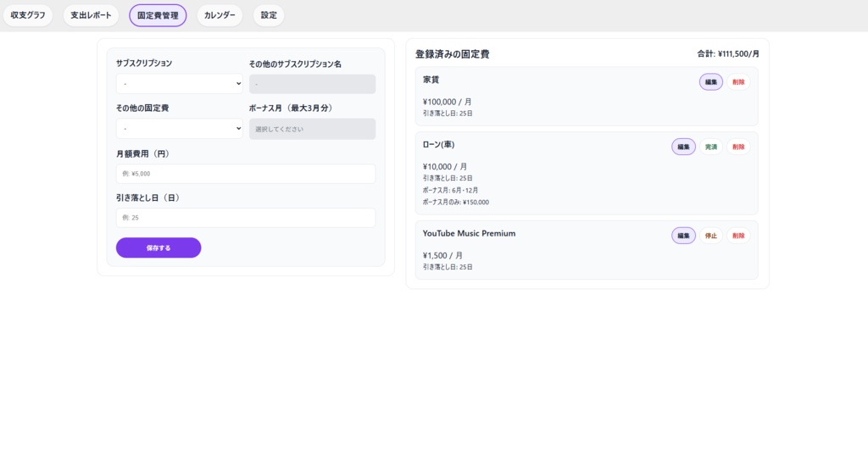This screenshot has height=456, width=868.
Task: Delete the ローン(車) entry
Action: coord(738,147)
